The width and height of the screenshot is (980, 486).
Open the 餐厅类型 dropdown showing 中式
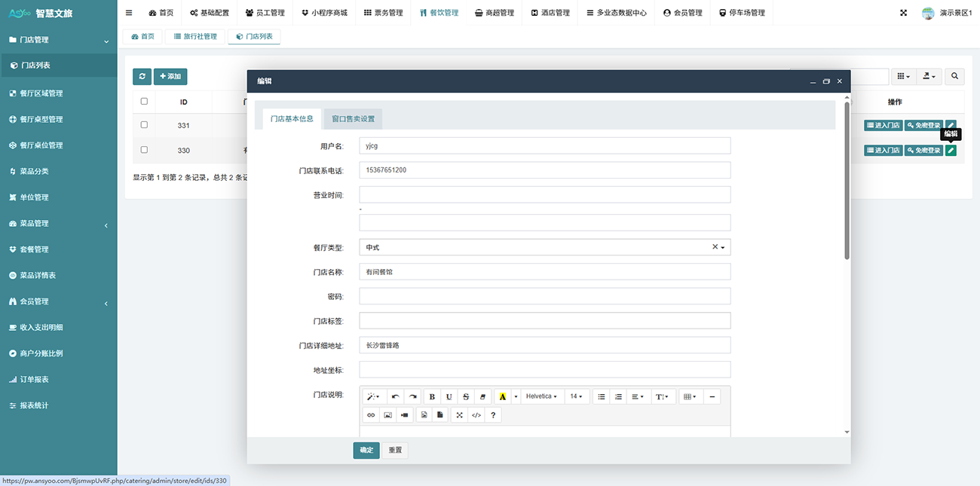coord(545,247)
